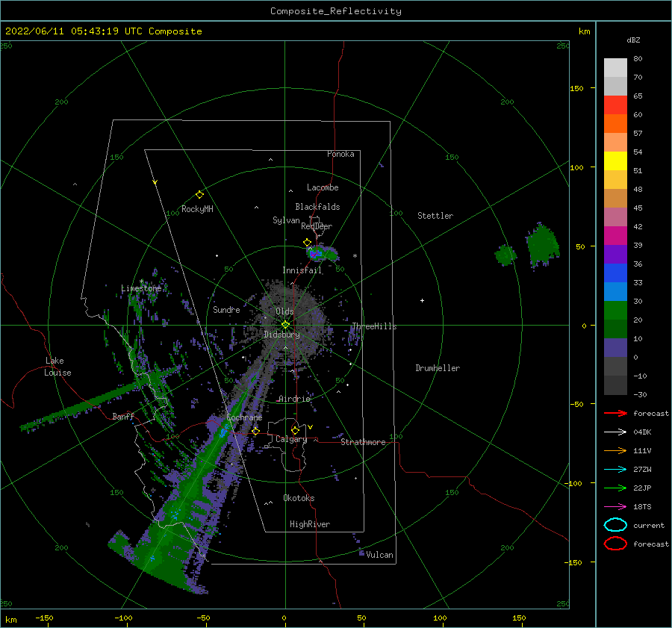Image resolution: width=672 pixels, height=628 pixels.
Task: Click the large green echo east of Stettler
Action: 543,245
